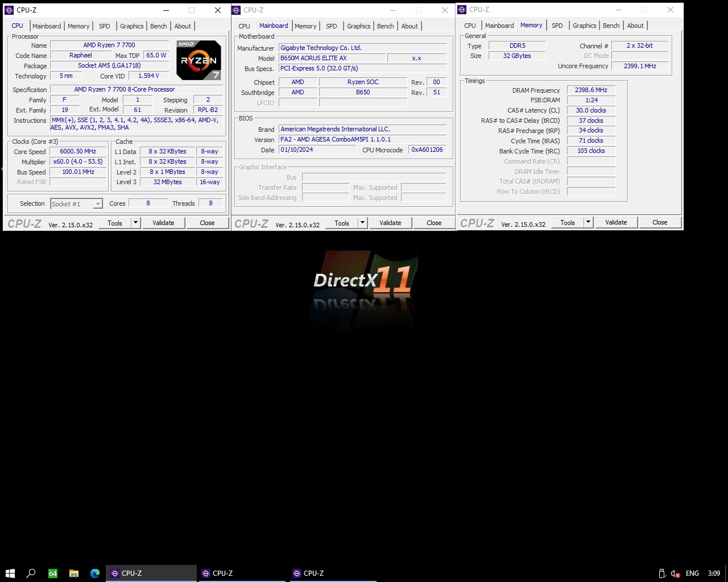Click Tools button in Memory window
The image size is (728, 582).
click(x=568, y=222)
